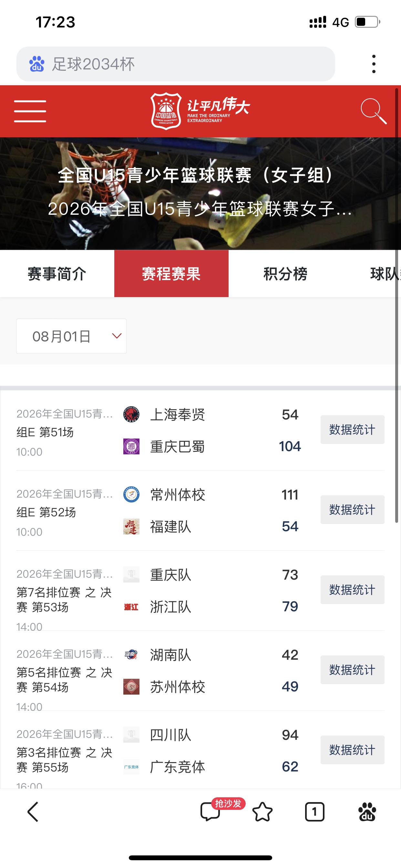Open the partially visible 球队 tab
Screen dimensions: 401x868
point(377,274)
